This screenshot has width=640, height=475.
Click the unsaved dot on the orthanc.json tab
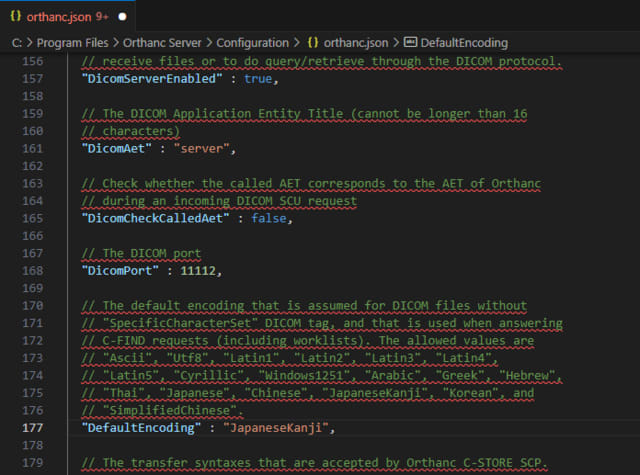[x=122, y=17]
